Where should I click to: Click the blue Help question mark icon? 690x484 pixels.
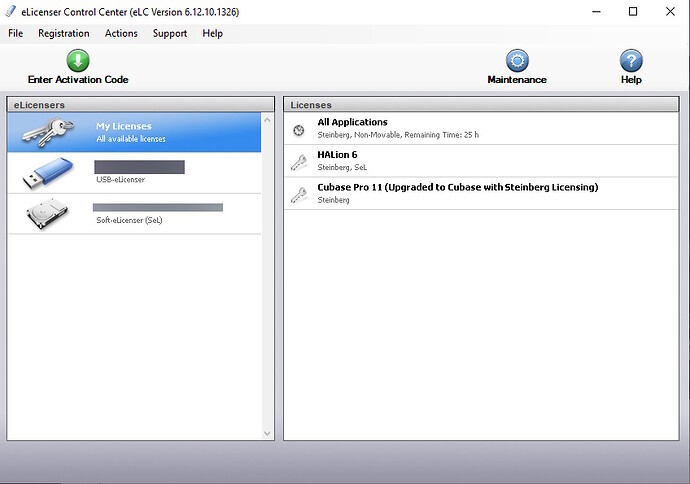tap(631, 61)
